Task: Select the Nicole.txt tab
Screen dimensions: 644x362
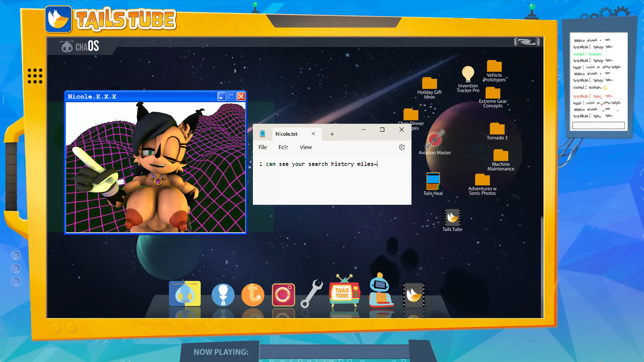Action: click(x=287, y=134)
